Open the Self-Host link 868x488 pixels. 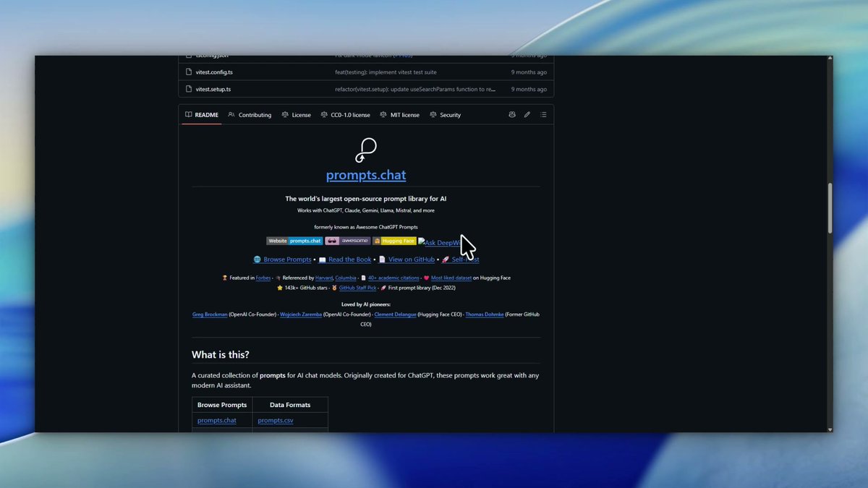click(465, 260)
